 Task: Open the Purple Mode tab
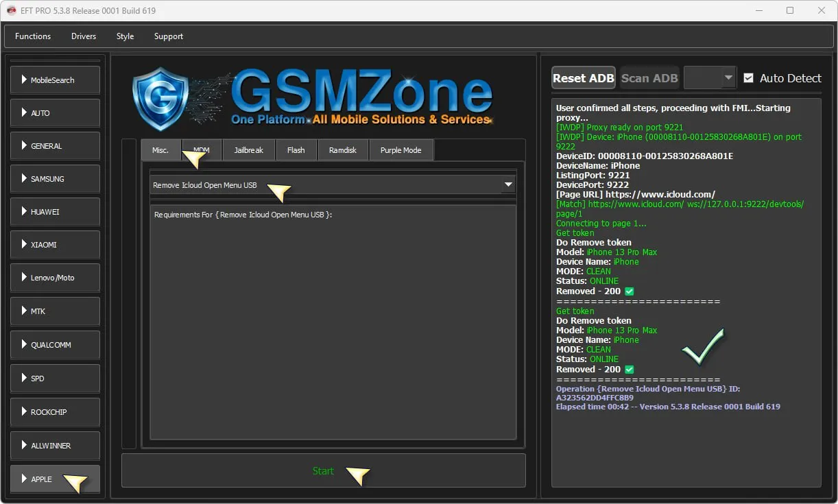pyautogui.click(x=400, y=150)
